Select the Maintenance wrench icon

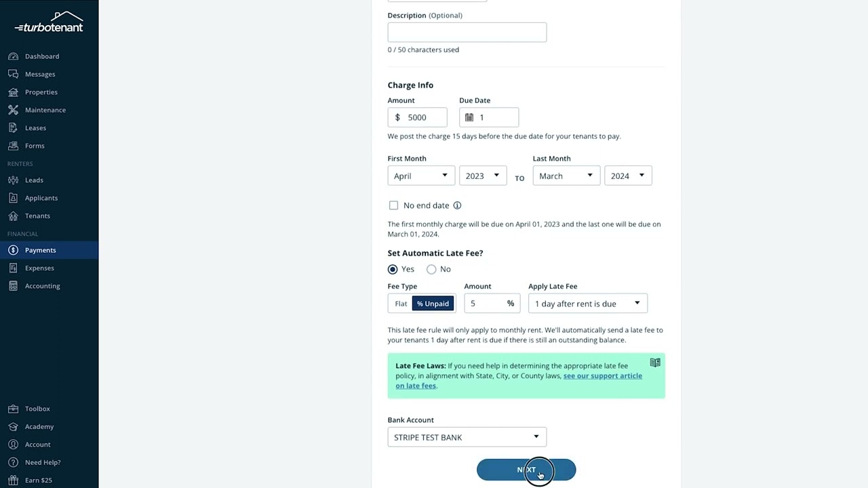pos(13,110)
